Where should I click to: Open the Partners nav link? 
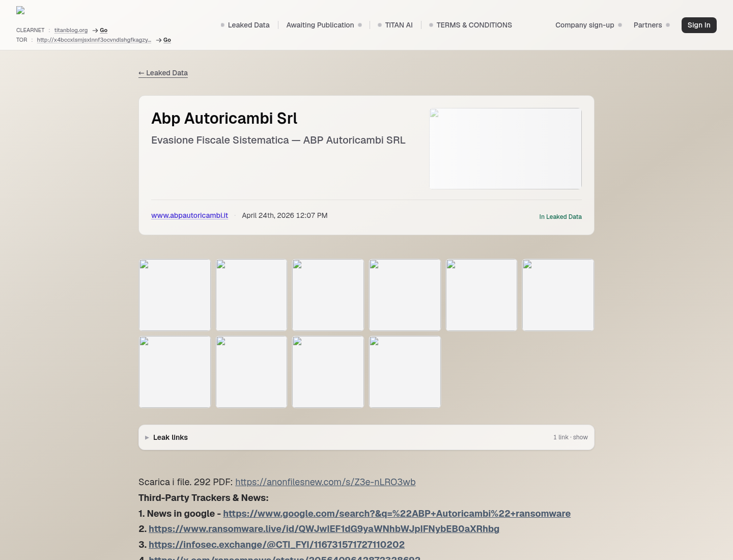click(652, 25)
